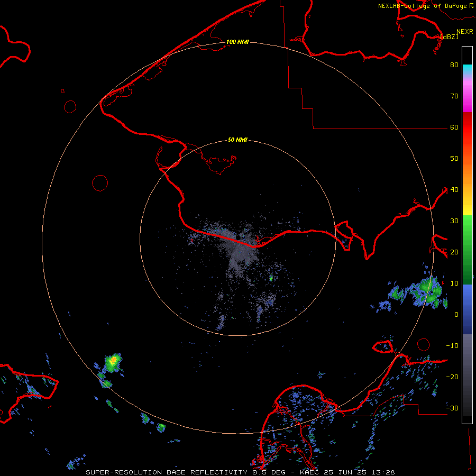The height and width of the screenshot is (476, 476).
Task: Select the 20 value on the color scale
Action: (454, 252)
